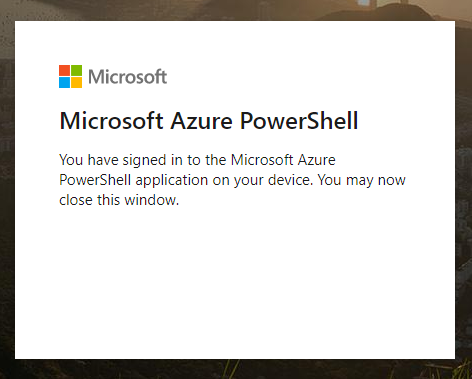472x379 pixels.
Task: Click the green square of Microsoft logo
Action: coord(76,70)
